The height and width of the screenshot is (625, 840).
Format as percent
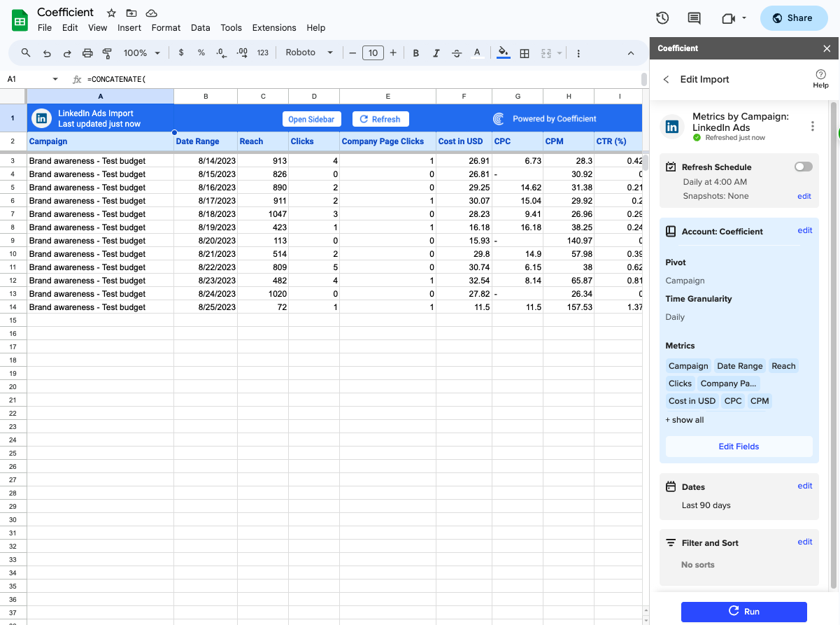point(201,52)
